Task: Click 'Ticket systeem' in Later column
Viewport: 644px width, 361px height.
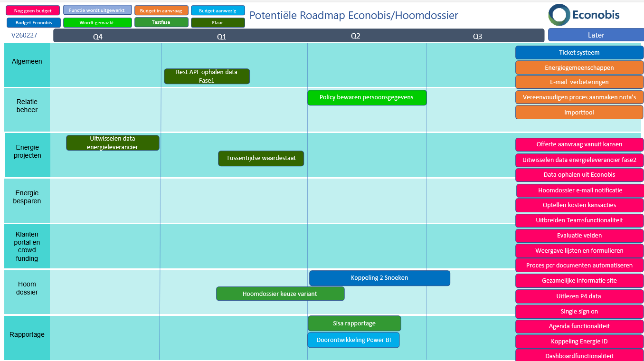Action: (579, 53)
